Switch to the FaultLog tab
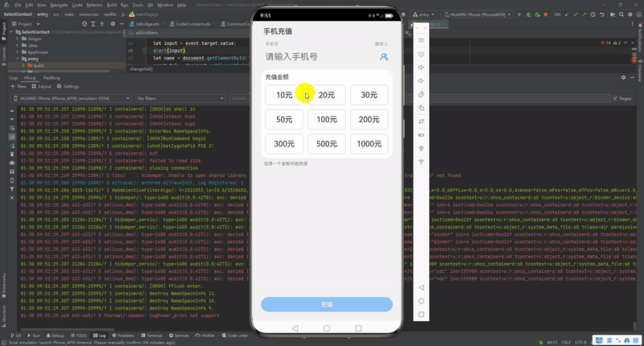644x346 pixels. coord(52,77)
